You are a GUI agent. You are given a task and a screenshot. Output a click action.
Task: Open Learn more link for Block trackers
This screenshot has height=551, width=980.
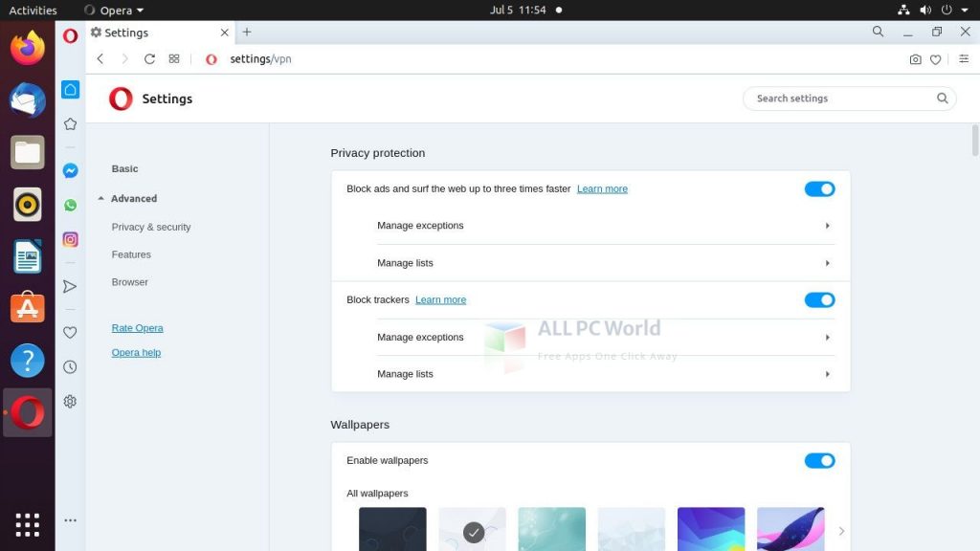tap(440, 299)
